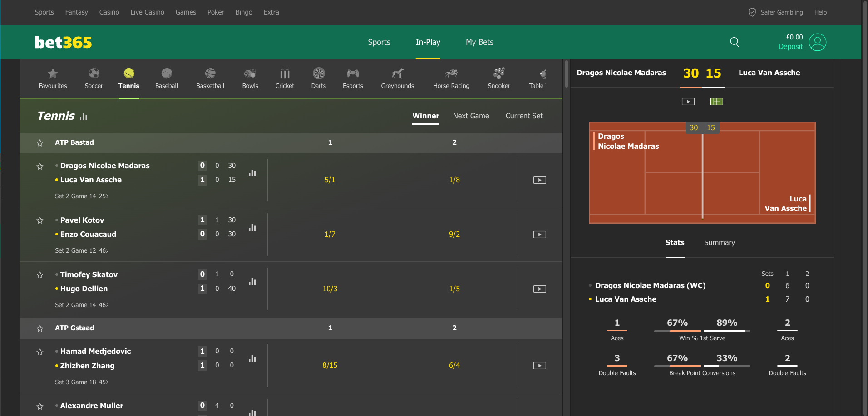The width and height of the screenshot is (868, 416).
Task: Switch to video stream view in match panel
Action: pyautogui.click(x=688, y=102)
